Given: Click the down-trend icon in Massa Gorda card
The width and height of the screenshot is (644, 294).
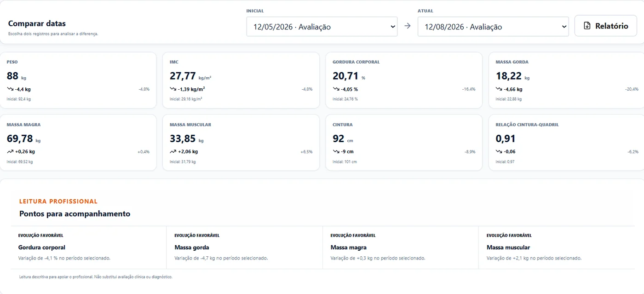Looking at the screenshot, I should tap(499, 89).
